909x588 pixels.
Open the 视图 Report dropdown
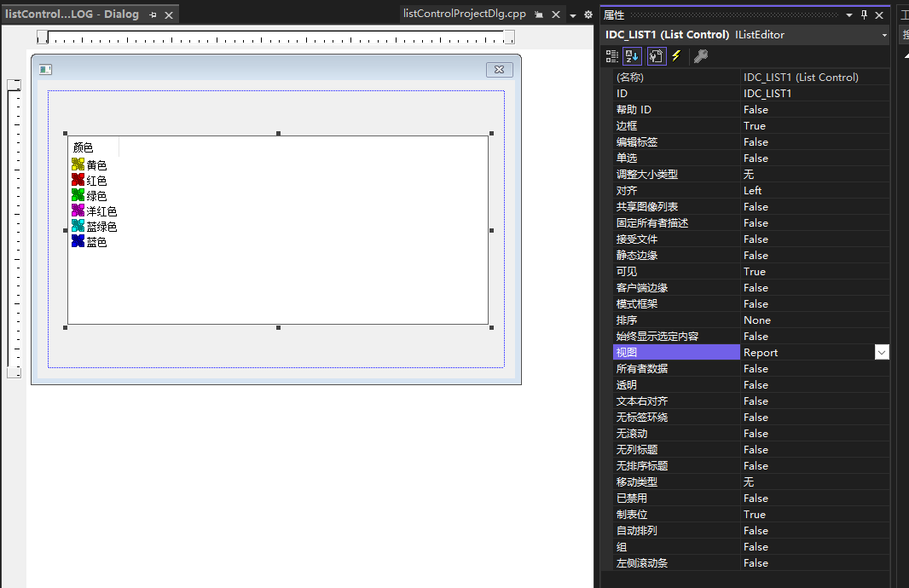881,351
